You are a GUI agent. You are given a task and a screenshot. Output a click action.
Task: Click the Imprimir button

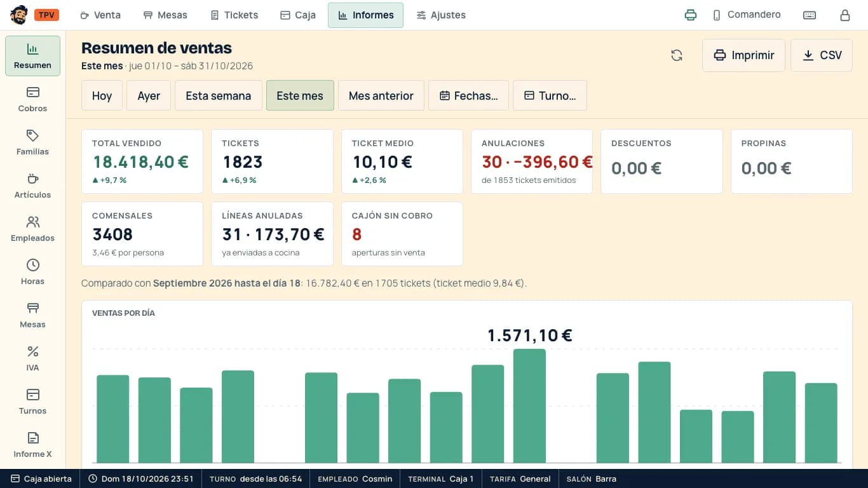coord(743,55)
